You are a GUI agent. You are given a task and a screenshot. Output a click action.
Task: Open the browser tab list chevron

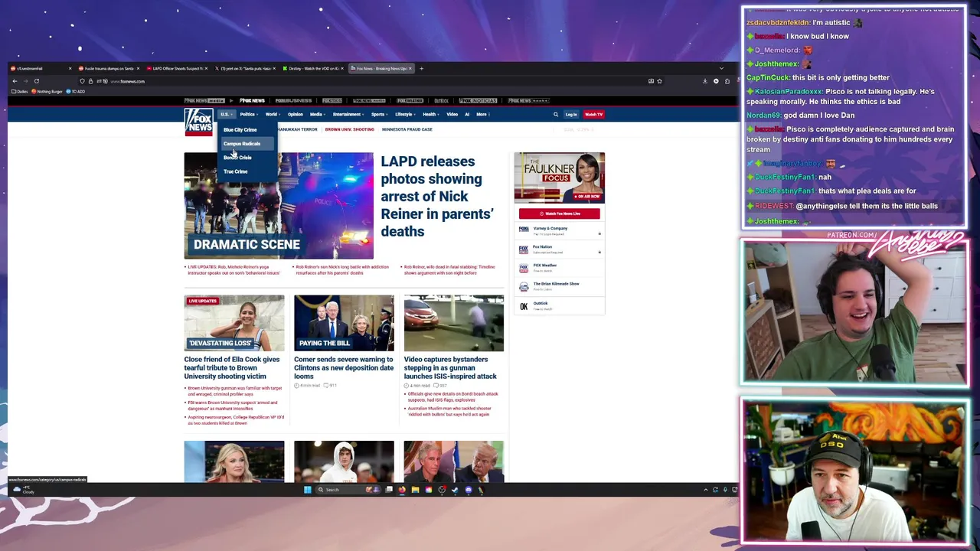721,68
